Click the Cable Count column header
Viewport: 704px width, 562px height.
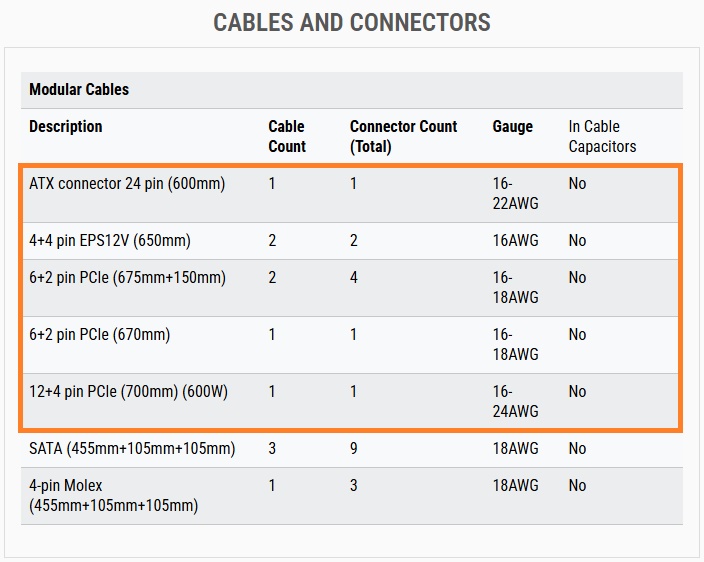click(287, 136)
